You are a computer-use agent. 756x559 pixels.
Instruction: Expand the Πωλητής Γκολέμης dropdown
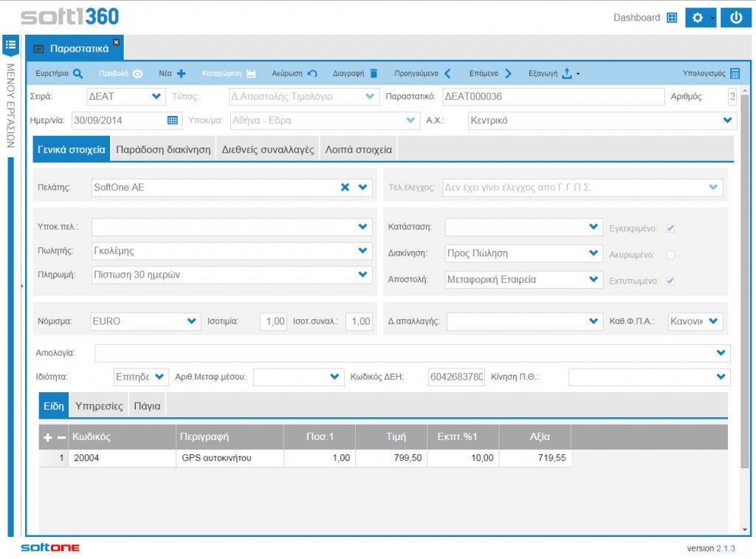362,250
